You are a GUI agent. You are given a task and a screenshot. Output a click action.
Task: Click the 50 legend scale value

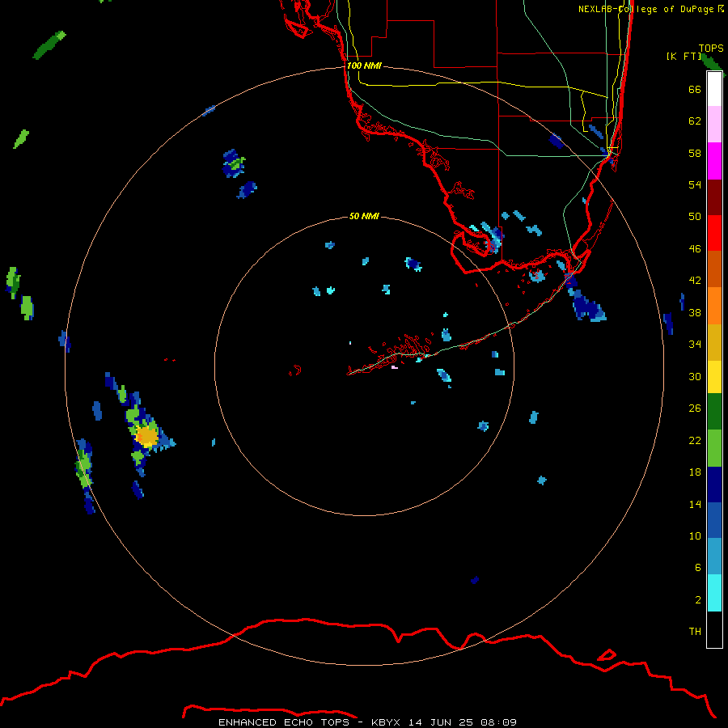pyautogui.click(x=695, y=216)
